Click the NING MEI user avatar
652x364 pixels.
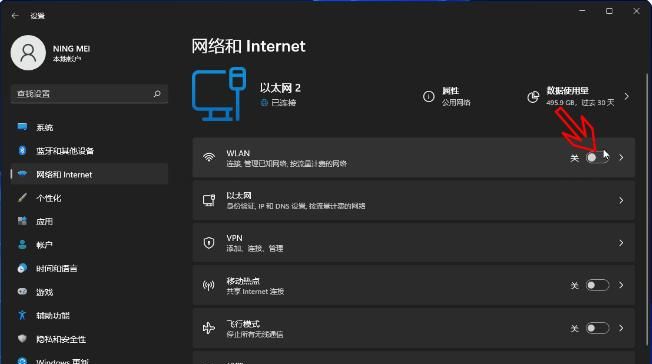pos(28,53)
